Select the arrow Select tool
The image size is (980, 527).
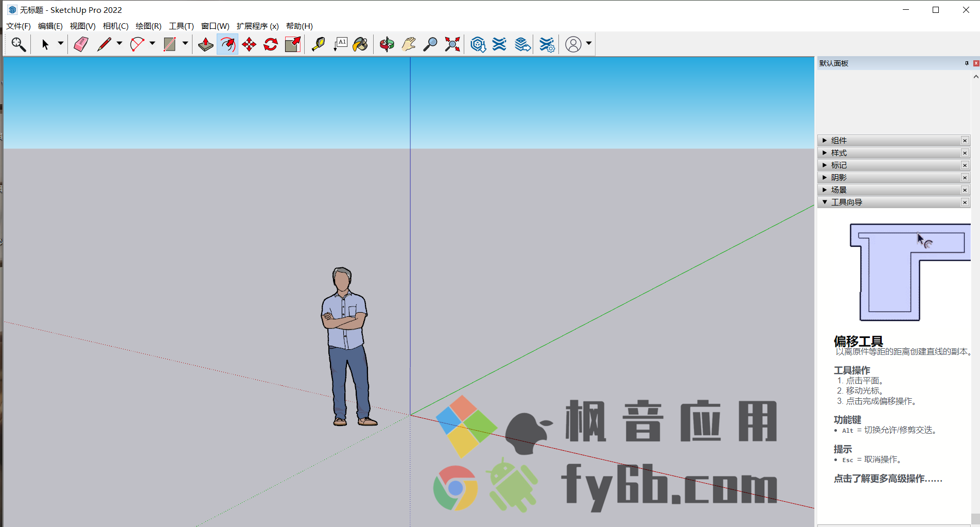45,44
